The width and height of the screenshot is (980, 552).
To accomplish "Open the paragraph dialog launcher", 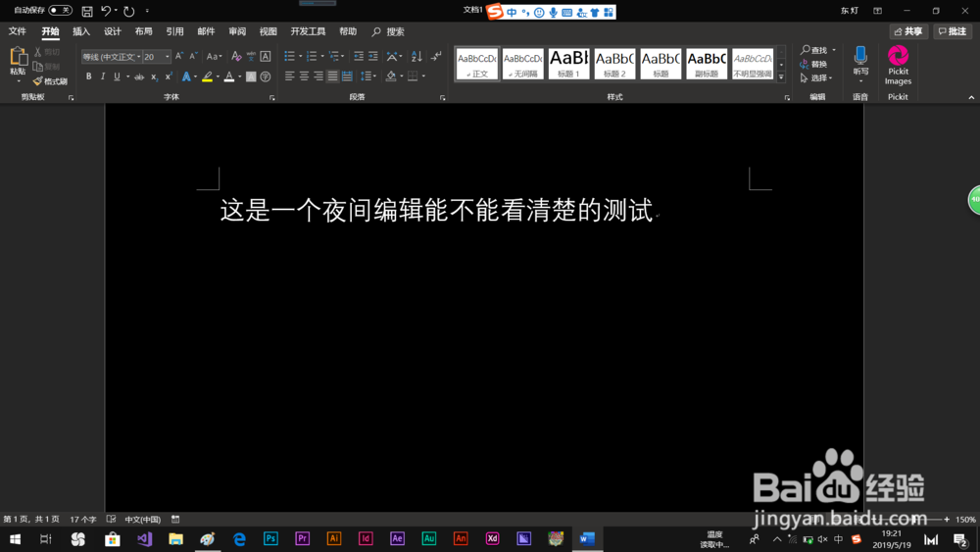I will tap(443, 97).
